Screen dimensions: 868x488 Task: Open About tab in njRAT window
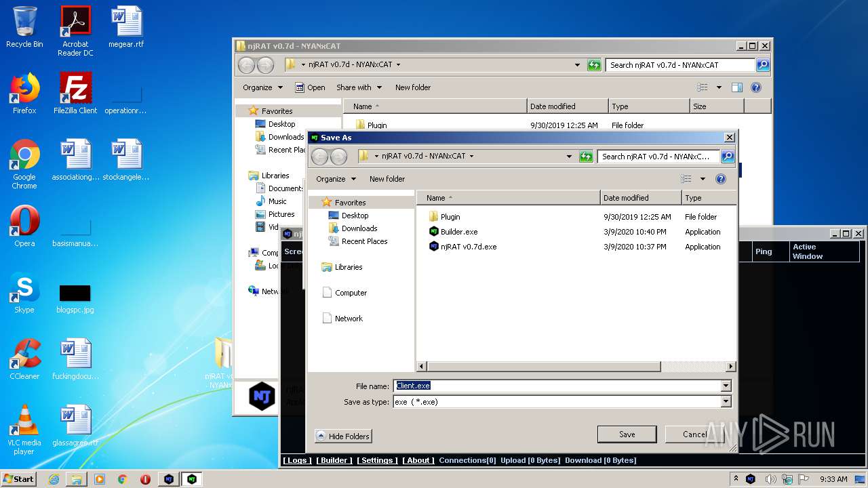(418, 460)
